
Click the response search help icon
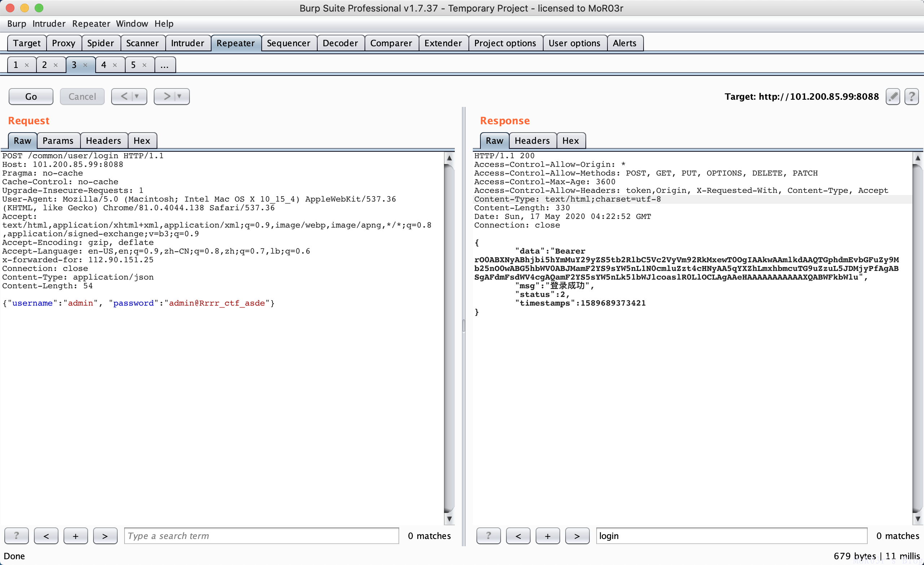pos(488,536)
